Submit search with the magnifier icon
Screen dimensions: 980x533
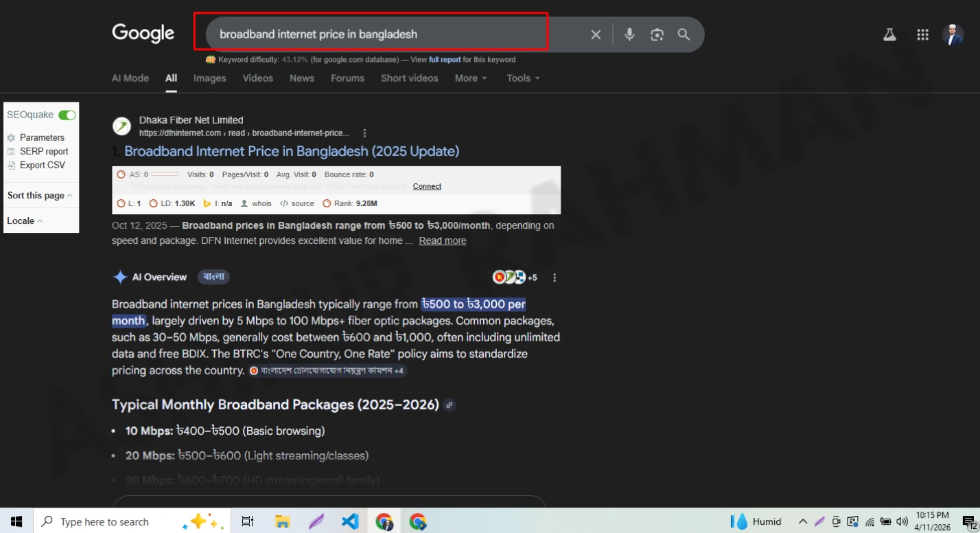684,34
